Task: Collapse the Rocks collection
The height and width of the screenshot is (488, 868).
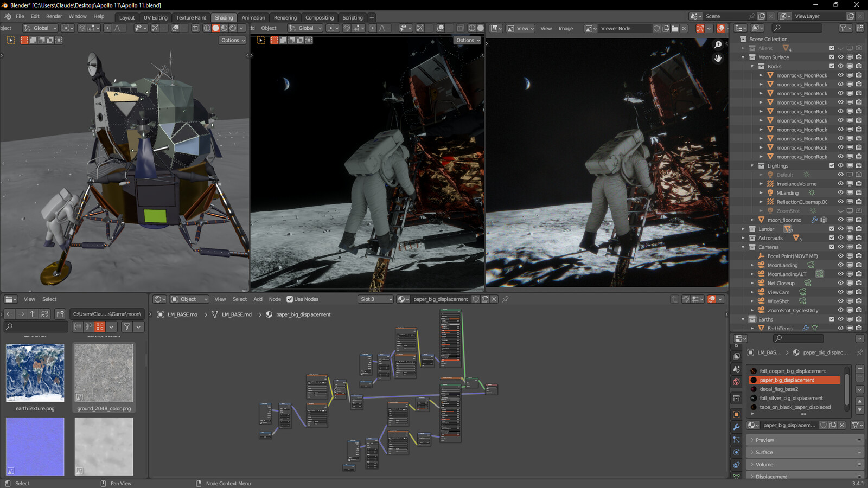Action: tap(752, 66)
